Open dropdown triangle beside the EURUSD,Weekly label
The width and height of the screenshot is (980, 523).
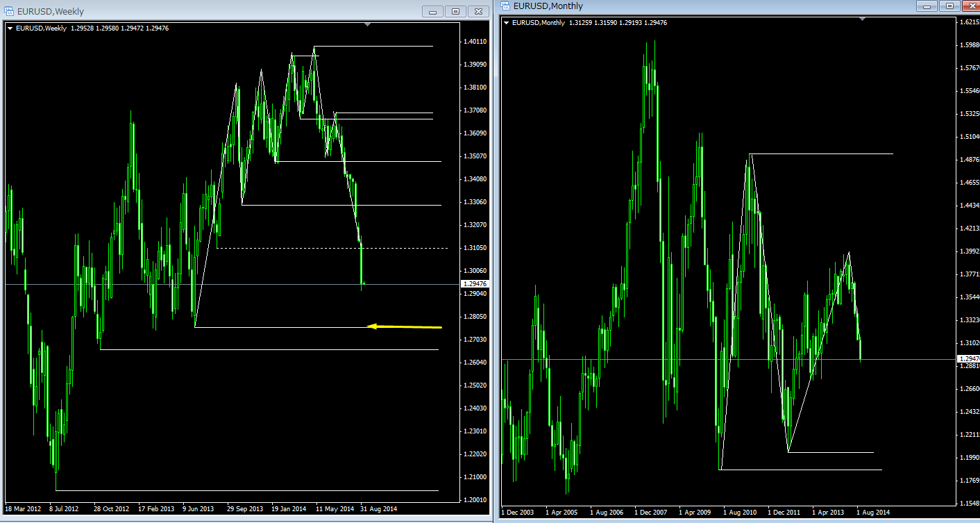coord(10,28)
